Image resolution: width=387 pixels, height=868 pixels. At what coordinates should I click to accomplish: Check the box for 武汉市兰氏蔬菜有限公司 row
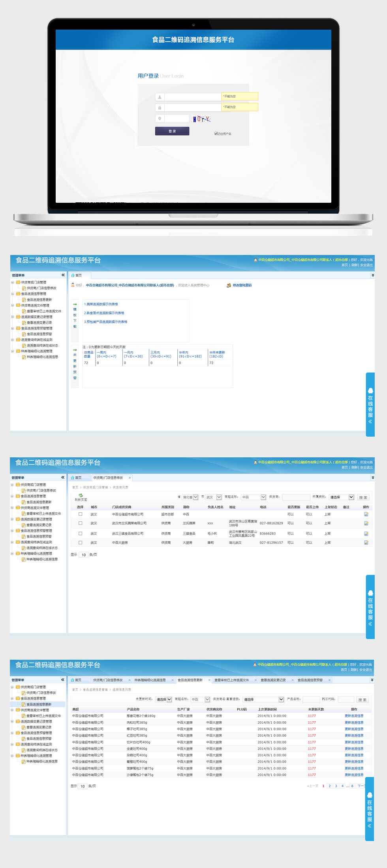81,523
